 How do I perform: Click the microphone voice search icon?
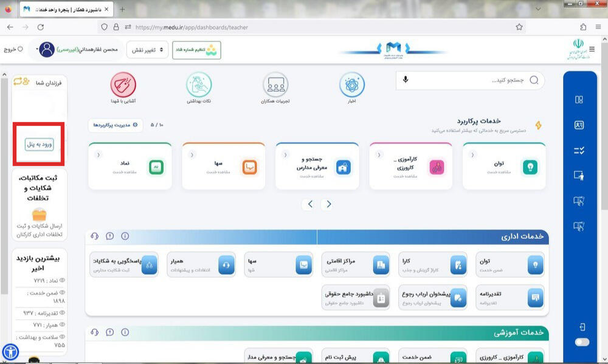(x=406, y=80)
